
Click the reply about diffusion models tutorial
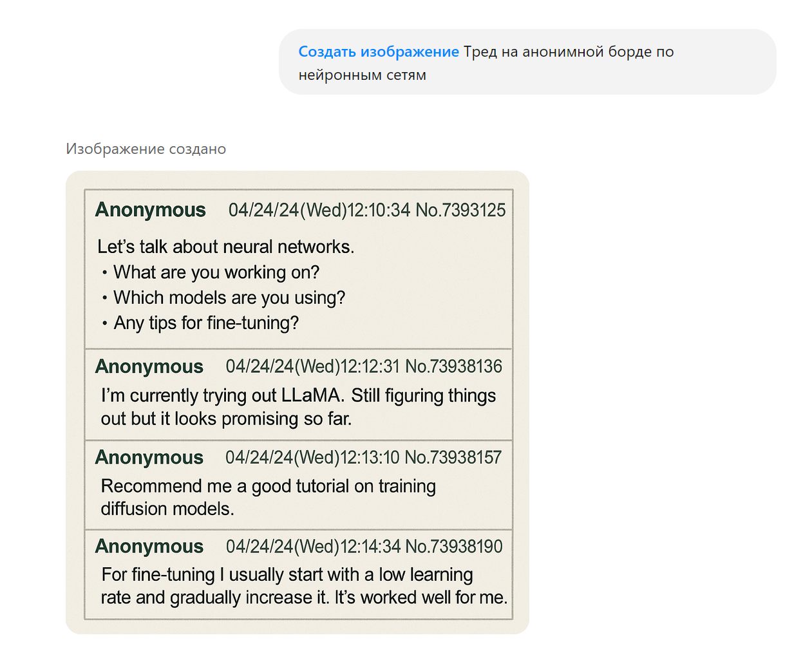(x=268, y=497)
